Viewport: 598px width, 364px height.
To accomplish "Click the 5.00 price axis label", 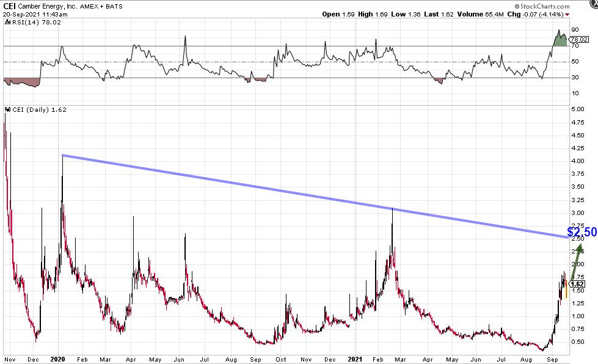I will pyautogui.click(x=577, y=109).
